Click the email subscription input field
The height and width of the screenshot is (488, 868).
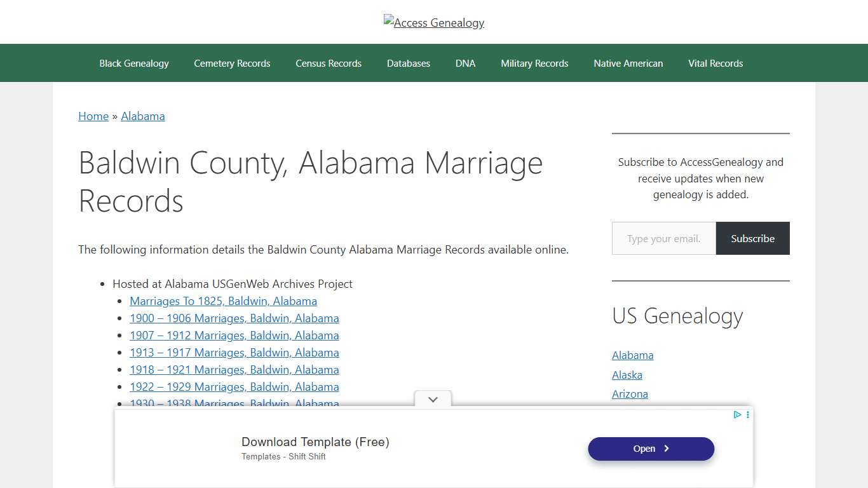pyautogui.click(x=663, y=238)
